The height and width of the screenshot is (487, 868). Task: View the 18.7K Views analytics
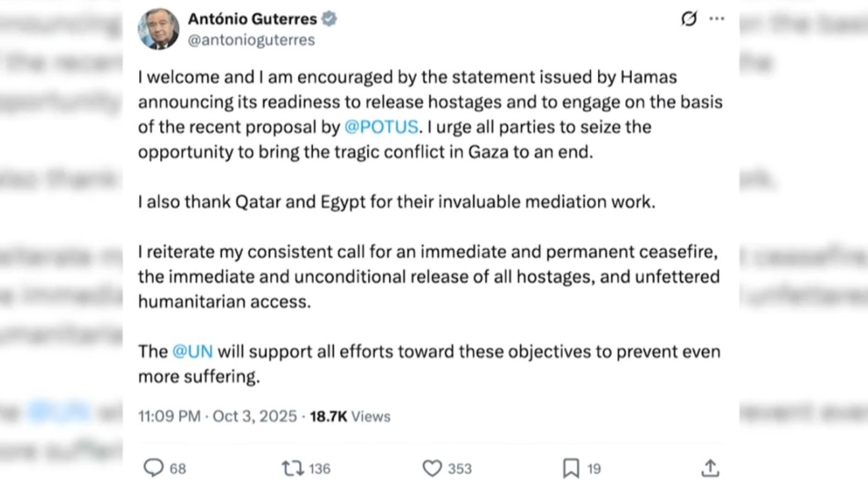click(x=350, y=416)
